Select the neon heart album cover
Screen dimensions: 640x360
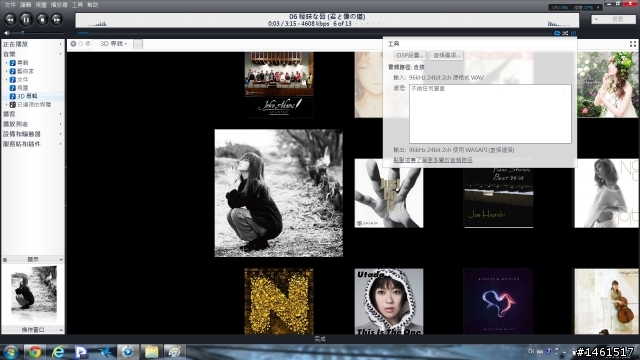tap(498, 301)
